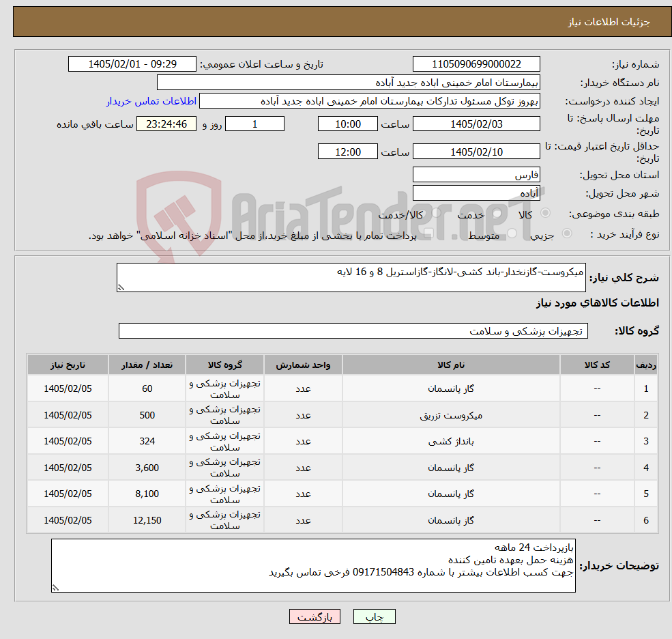Viewport: 672px width, 639px height.
Task: Click quantity cell 500
Action: (147, 415)
